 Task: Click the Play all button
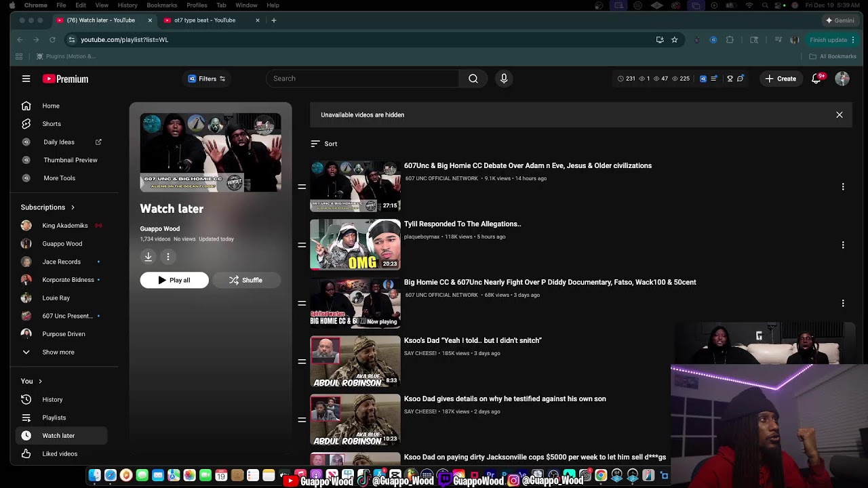point(174,280)
